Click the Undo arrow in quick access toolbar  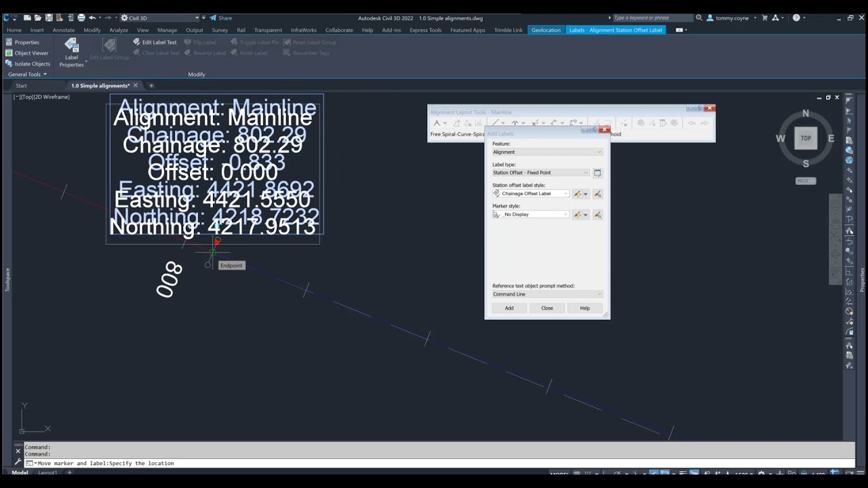[x=92, y=18]
